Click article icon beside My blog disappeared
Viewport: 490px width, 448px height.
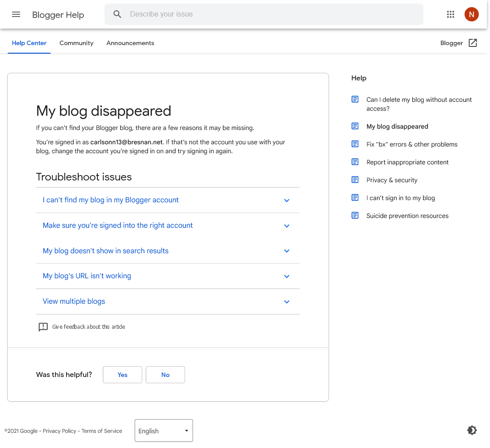tap(355, 126)
